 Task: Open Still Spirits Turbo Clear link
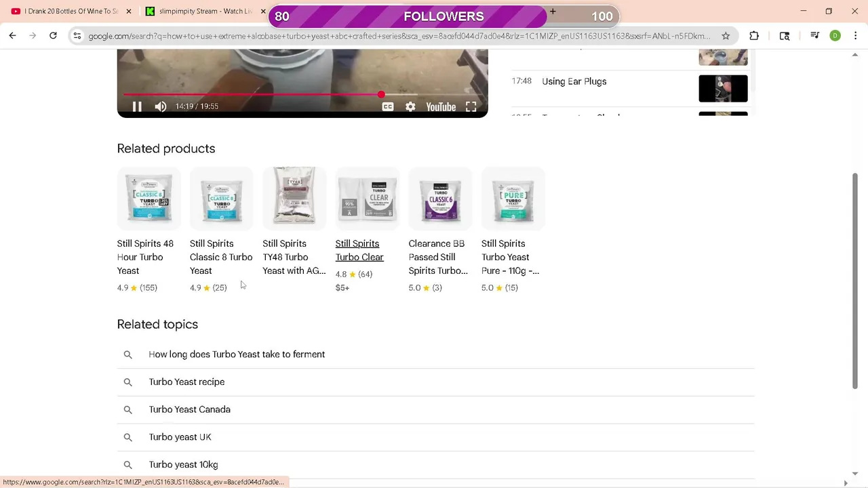359,250
